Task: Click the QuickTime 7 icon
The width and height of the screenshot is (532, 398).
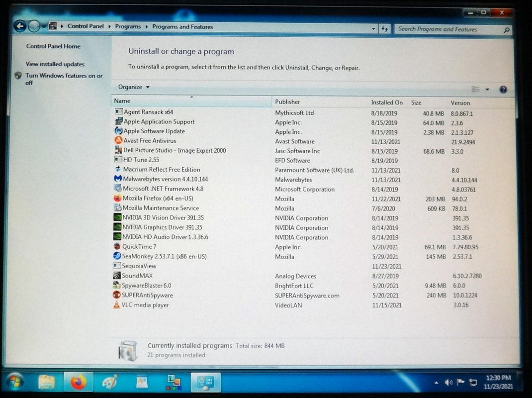Action: [117, 246]
